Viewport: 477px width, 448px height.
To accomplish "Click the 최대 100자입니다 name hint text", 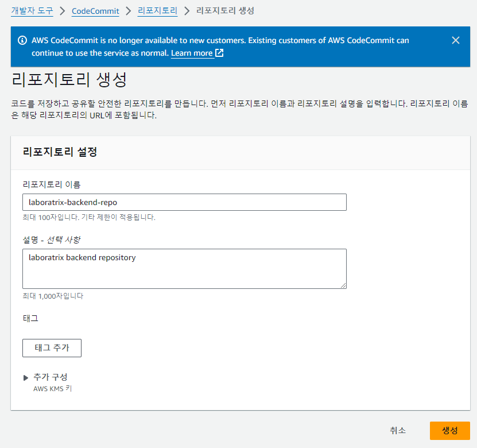I will [x=89, y=217].
